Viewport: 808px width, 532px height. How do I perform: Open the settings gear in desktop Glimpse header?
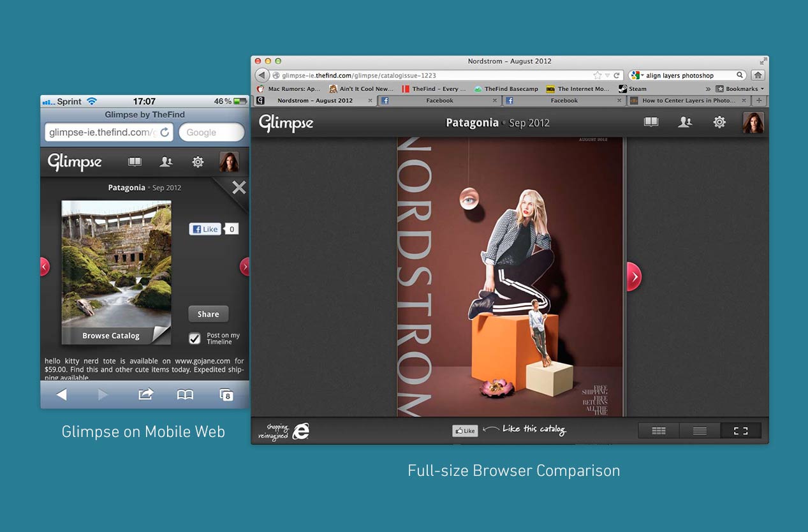point(719,122)
